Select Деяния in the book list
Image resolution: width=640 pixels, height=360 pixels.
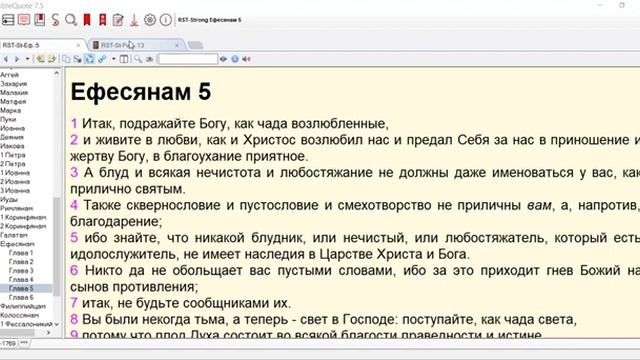(x=12, y=137)
